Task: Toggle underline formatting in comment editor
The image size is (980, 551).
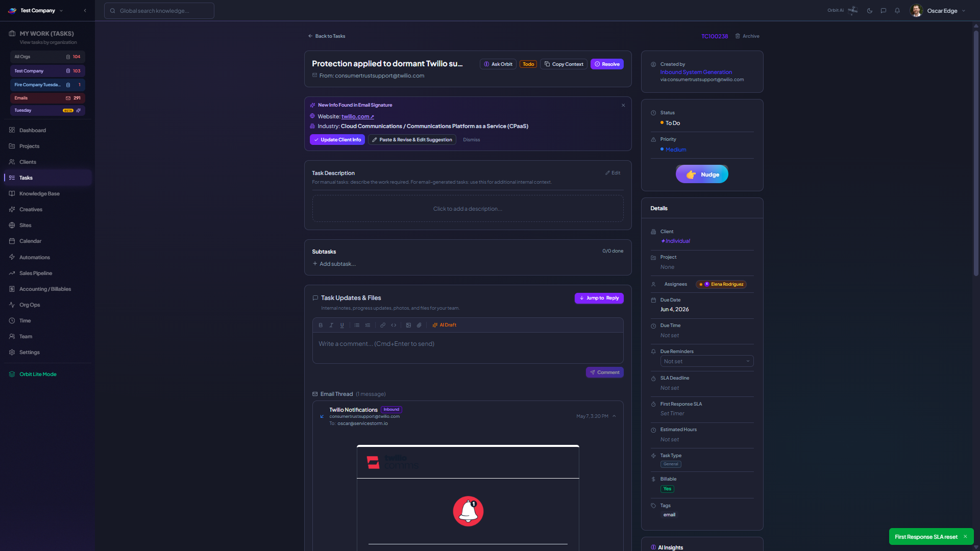Action: [x=342, y=325]
